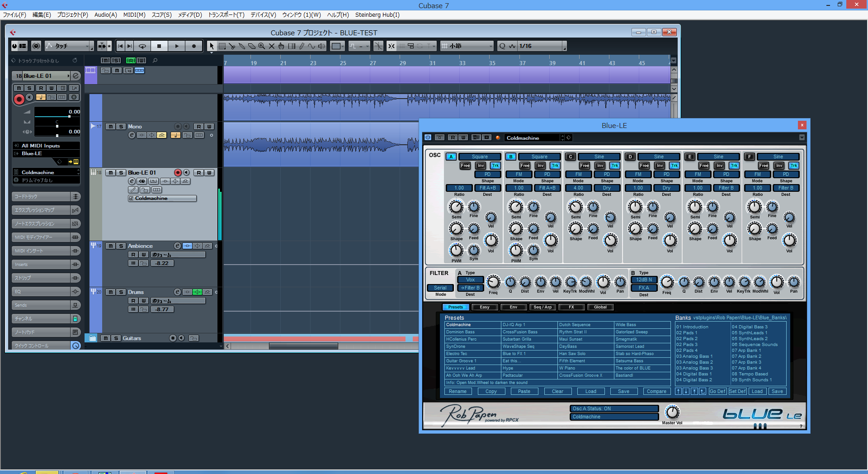
Task: Click the Clear preset button
Action: 557,392
